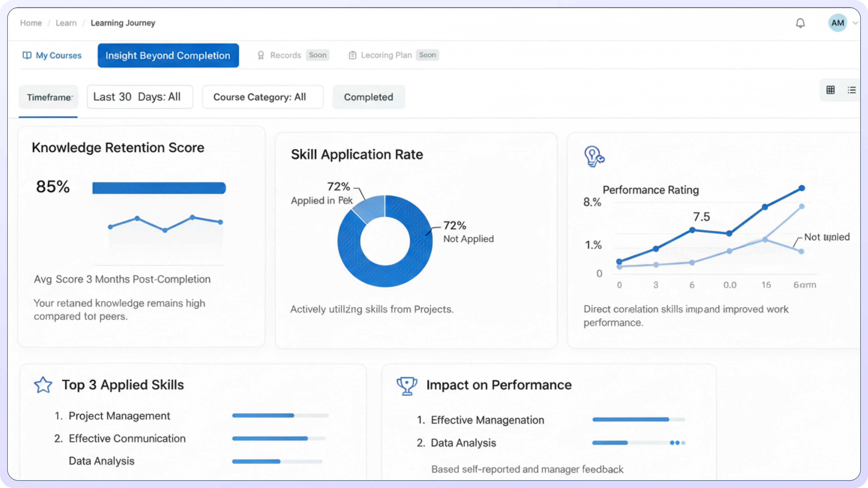Viewport: 868px width, 488px height.
Task: Go to the Home breadcrumb link
Action: click(31, 23)
